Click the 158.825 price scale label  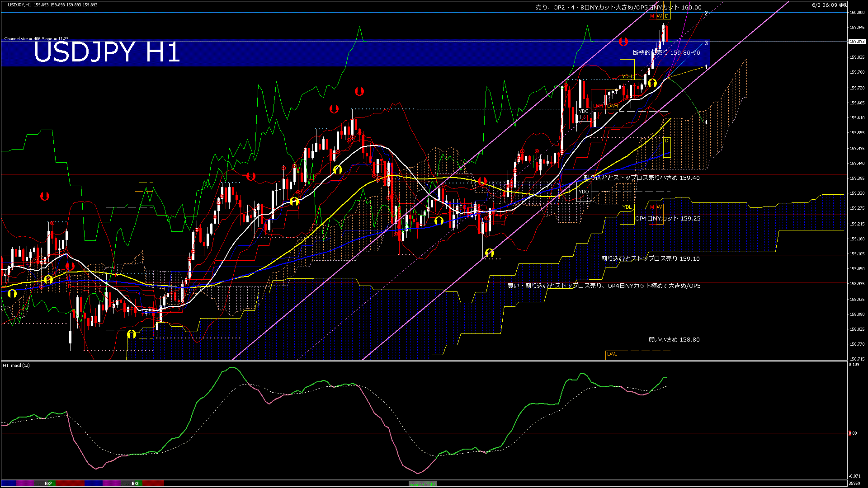[x=857, y=329]
